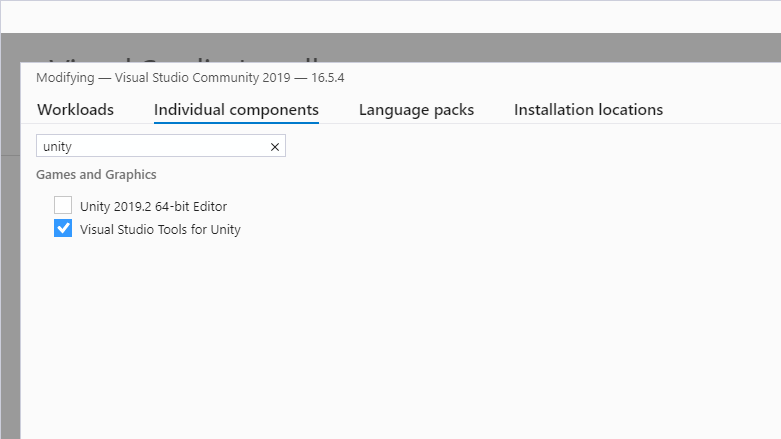Uncheck Visual Studio Tools for Unity

pyautogui.click(x=63, y=228)
